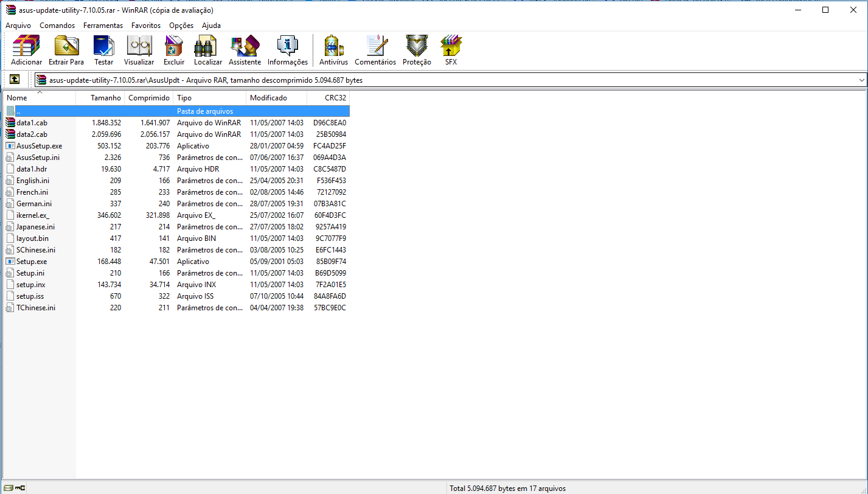The image size is (868, 494).
Task: Show archive Informações
Action: pos(288,50)
